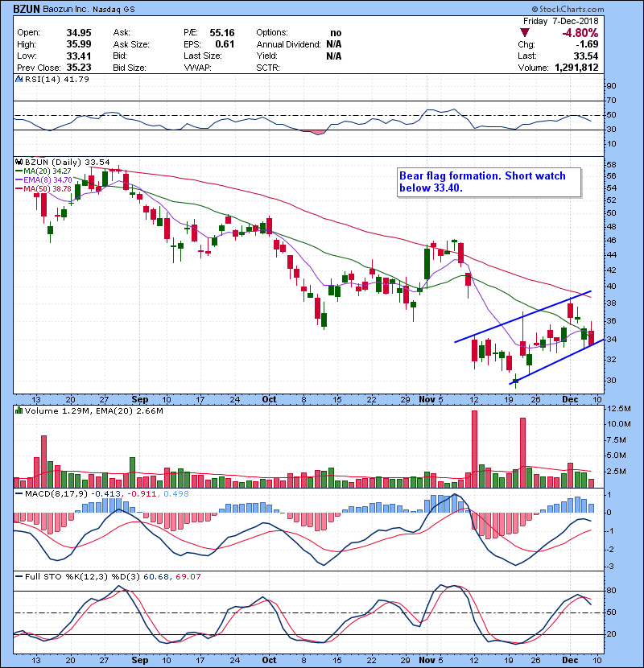This screenshot has height=668, width=644.
Task: Click the RSI(14) 41.79 indicator label
Action: [x=57, y=79]
